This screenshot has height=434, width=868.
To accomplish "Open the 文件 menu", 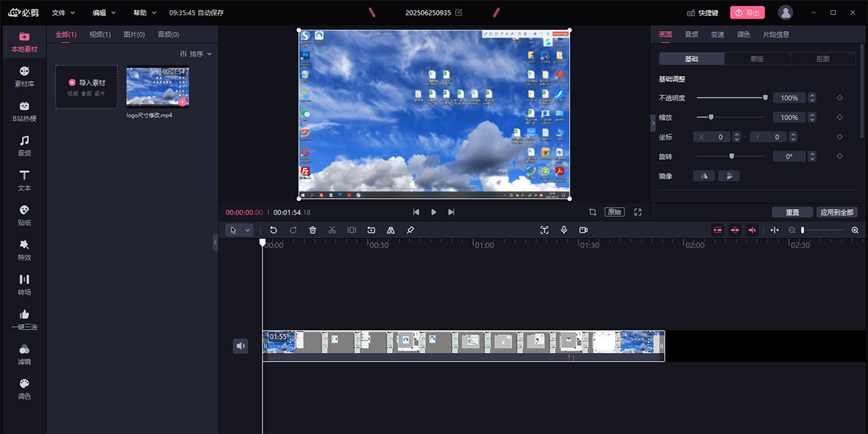I will (x=64, y=13).
